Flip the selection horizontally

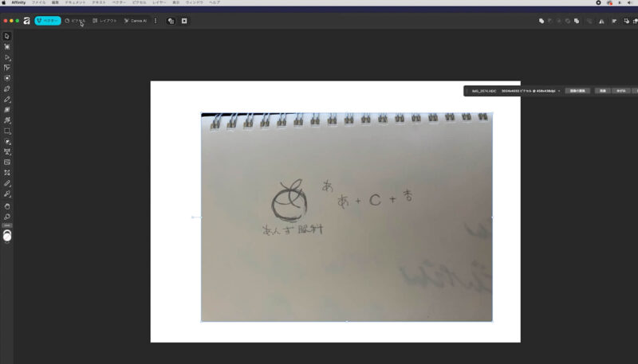pos(601,22)
